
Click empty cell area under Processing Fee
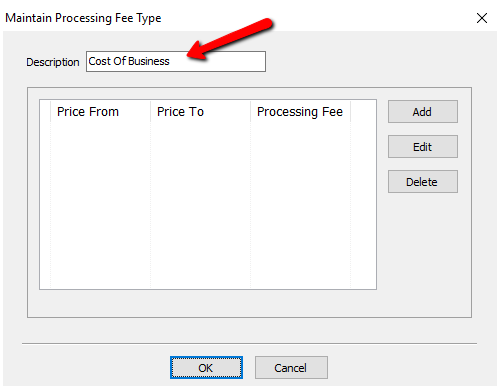(300, 205)
